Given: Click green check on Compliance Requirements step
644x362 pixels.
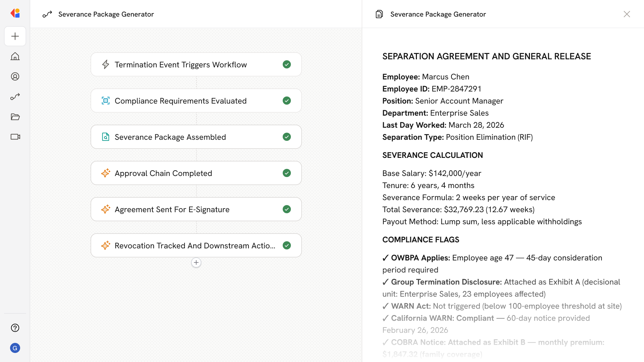Looking at the screenshot, I should (x=286, y=101).
